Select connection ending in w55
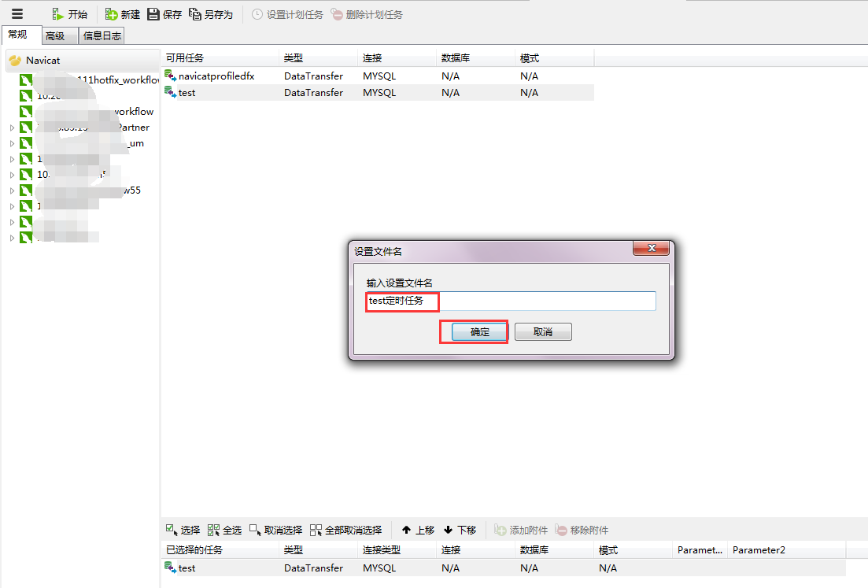 click(80, 190)
